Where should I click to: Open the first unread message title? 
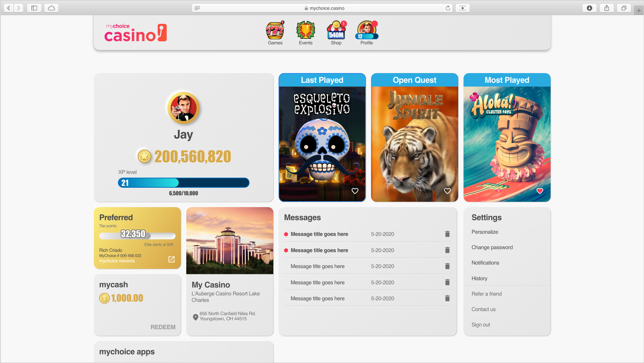point(319,234)
